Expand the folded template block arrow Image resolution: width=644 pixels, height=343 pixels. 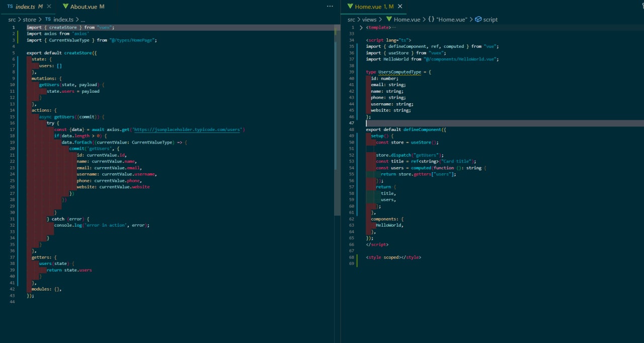click(x=361, y=27)
